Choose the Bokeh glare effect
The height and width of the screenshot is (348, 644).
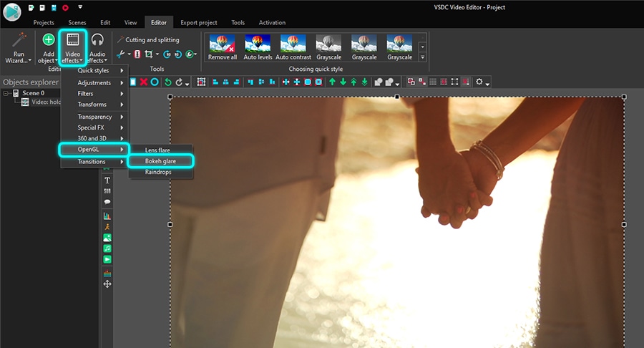click(x=160, y=161)
